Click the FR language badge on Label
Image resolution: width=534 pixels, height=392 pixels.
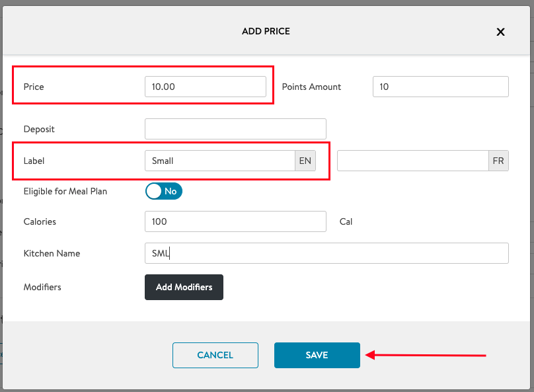tap(498, 161)
